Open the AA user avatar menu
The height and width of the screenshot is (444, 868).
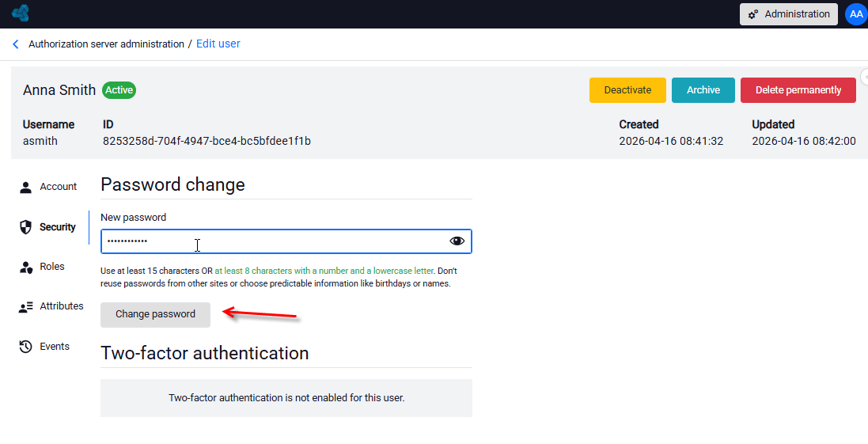856,14
